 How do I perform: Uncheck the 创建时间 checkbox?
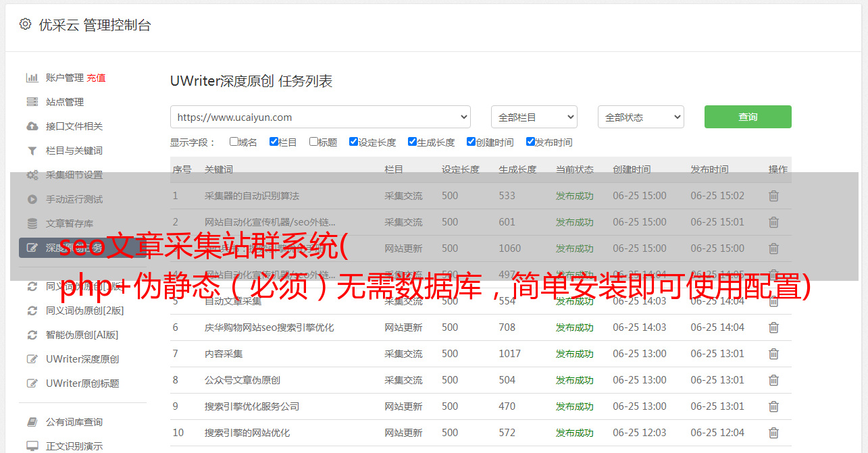(471, 142)
